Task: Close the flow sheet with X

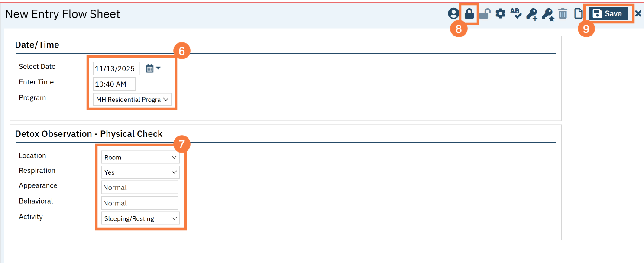Action: (x=638, y=14)
